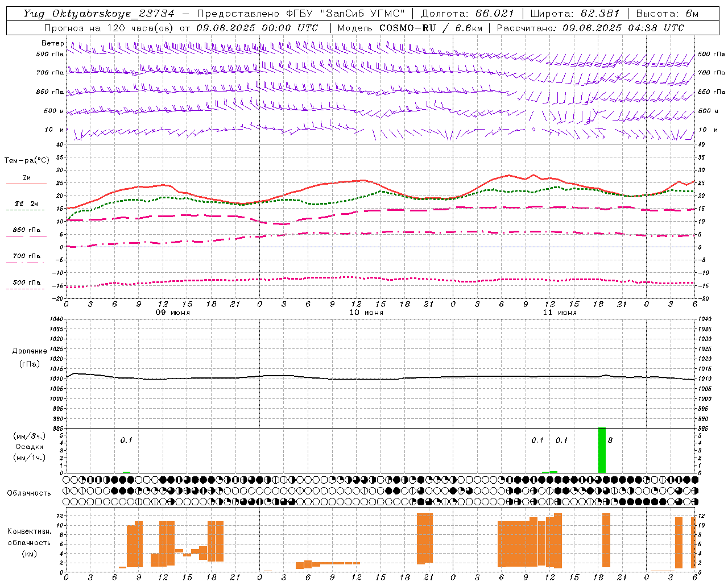Click the 850 гПа temperature legend entry

click(27, 230)
